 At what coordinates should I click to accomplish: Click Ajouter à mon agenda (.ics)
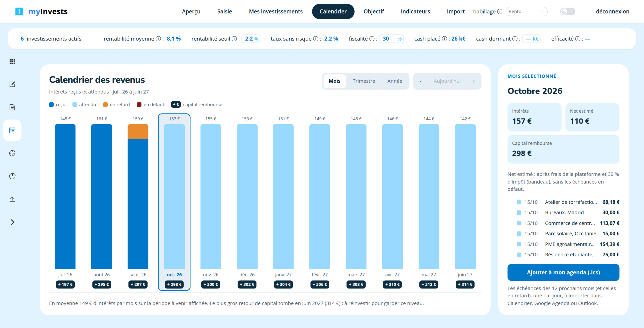coord(563,272)
